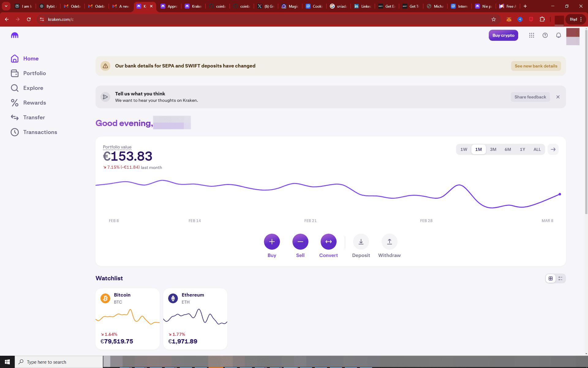The height and width of the screenshot is (368, 588).
Task: Click the Withdraw upload icon
Action: coord(390,242)
